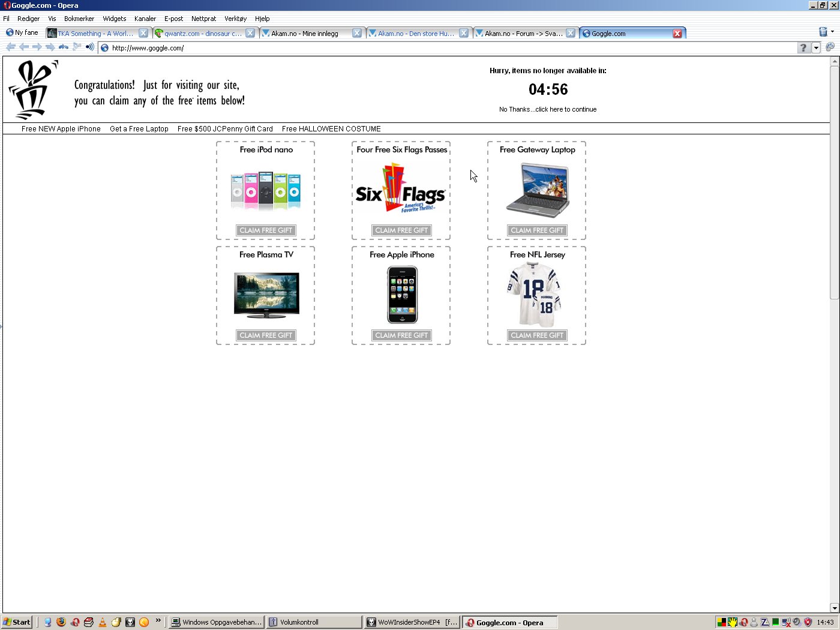The width and height of the screenshot is (840, 630).
Task: Click 'No Thanks...click here to continue' link
Action: click(548, 109)
